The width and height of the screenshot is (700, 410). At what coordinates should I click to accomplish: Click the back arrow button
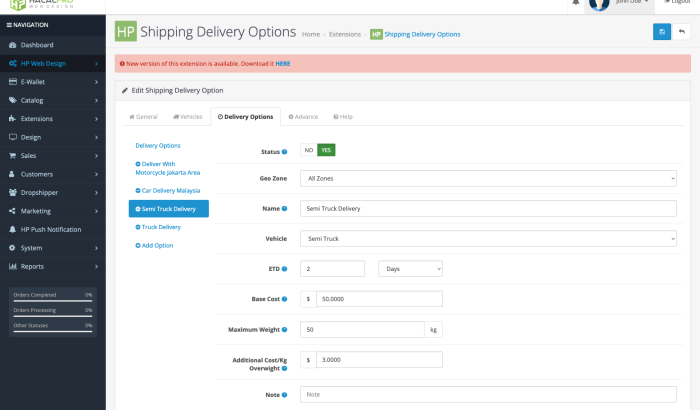pos(681,32)
